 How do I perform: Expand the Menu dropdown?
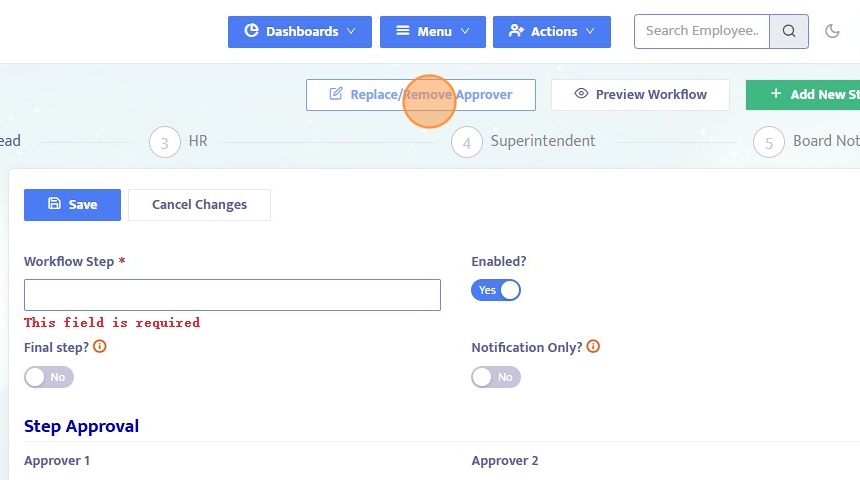433,31
